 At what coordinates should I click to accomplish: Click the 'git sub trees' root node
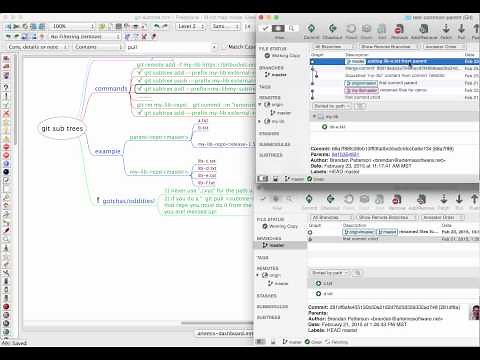tap(62, 129)
